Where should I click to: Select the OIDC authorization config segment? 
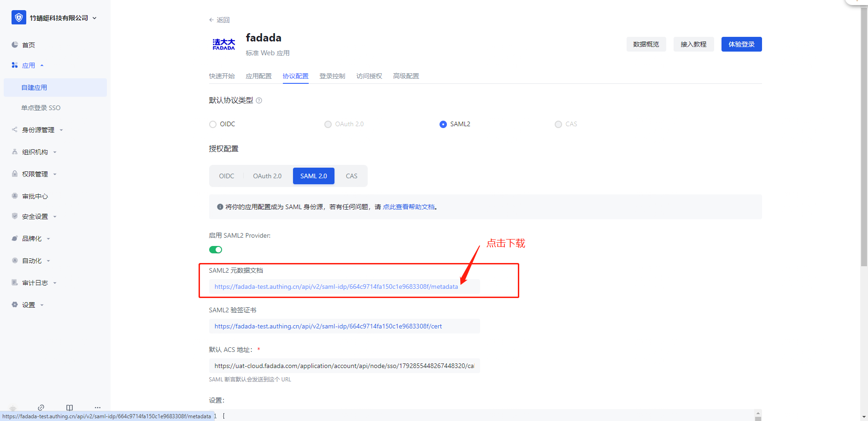tap(227, 176)
